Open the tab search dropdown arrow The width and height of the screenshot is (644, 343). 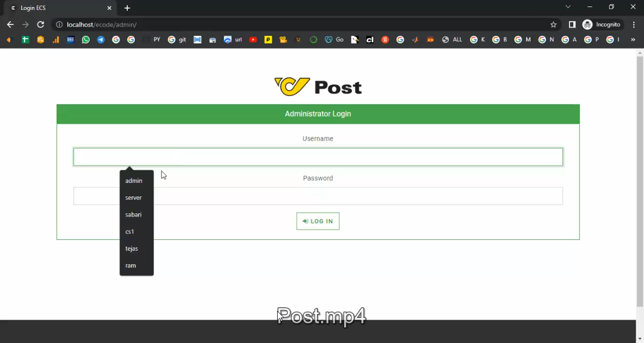(x=568, y=7)
